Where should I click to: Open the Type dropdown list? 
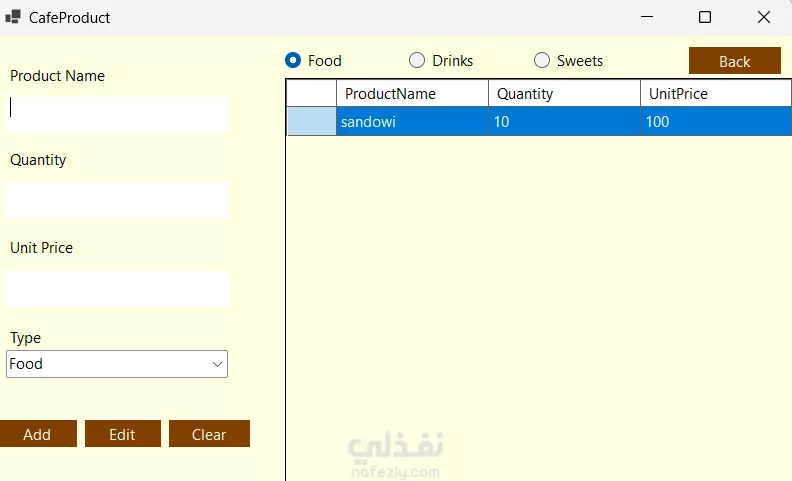[x=217, y=364]
